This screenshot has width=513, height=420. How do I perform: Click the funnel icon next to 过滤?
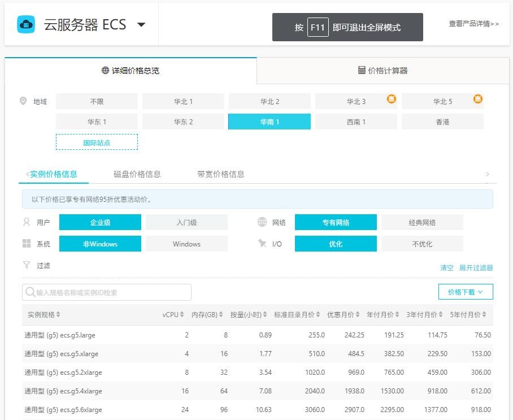[x=27, y=265]
